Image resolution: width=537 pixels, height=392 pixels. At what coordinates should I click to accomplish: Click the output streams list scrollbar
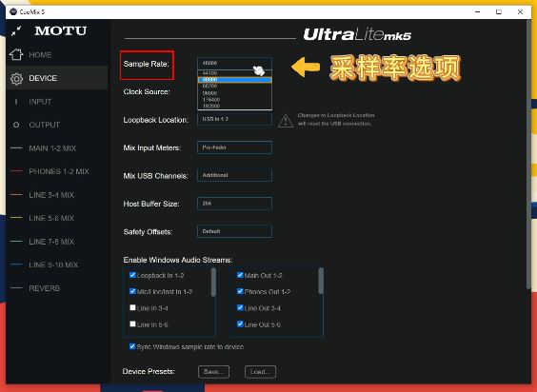point(321,281)
